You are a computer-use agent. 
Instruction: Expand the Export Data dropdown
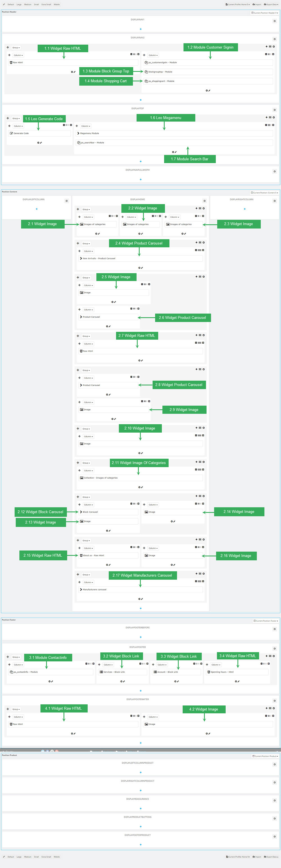(271, 4)
